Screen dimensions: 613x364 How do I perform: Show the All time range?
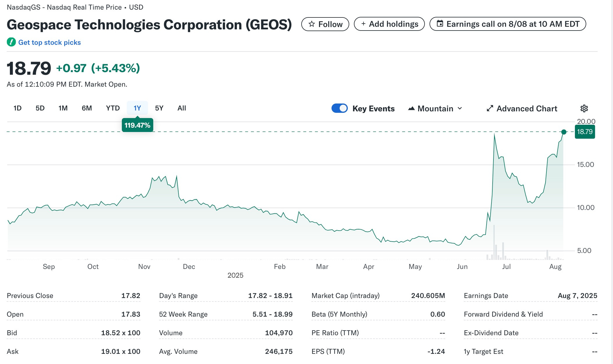point(182,108)
